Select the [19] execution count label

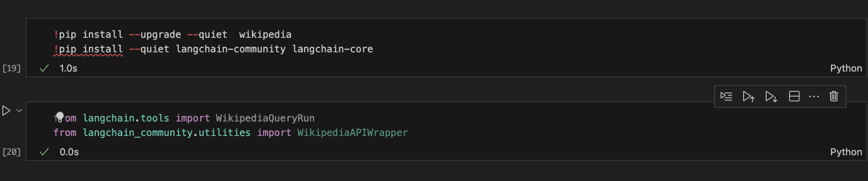[11, 68]
